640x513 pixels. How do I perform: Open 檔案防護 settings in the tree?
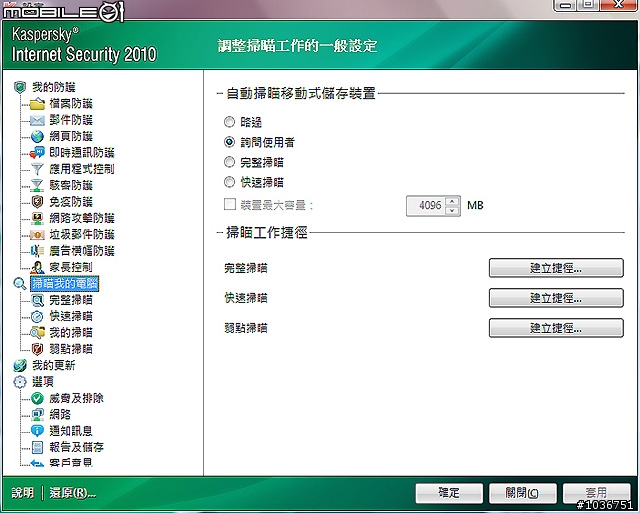[x=71, y=104]
